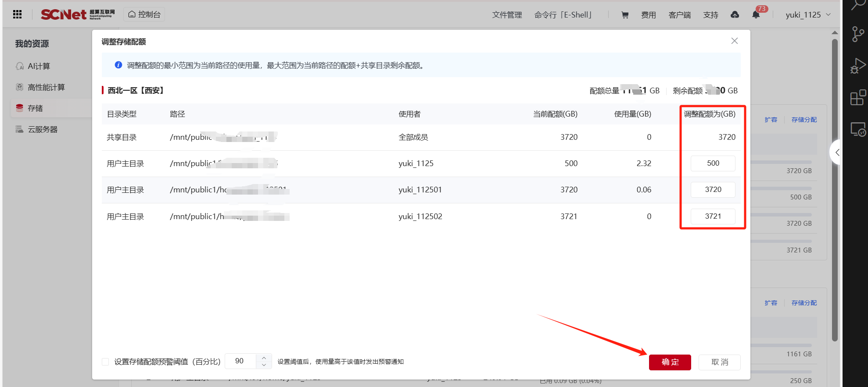Open the extensions icon in sidebar
The height and width of the screenshot is (387, 868).
pos(857,97)
